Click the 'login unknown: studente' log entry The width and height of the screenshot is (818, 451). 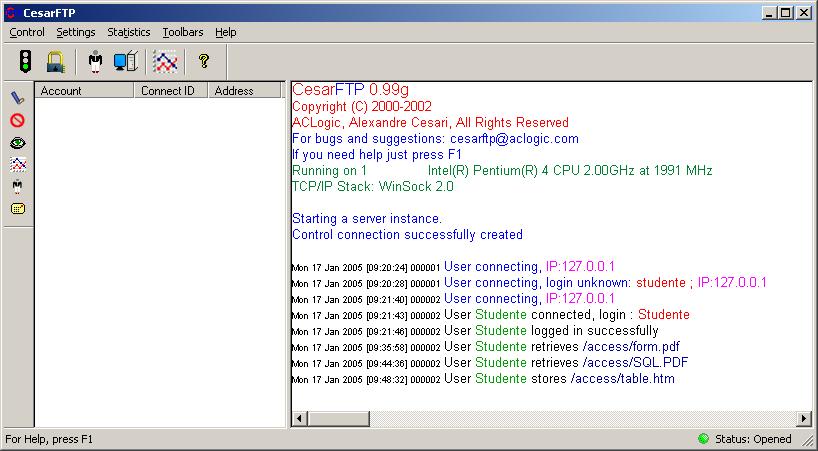click(529, 283)
